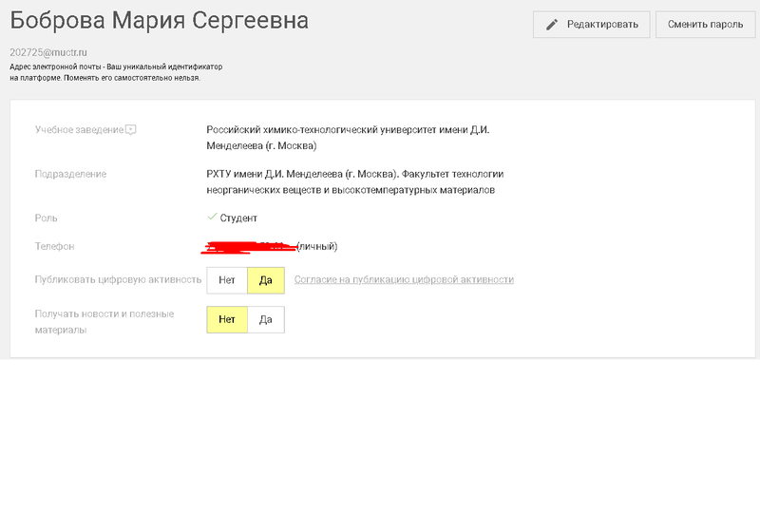The image size is (760, 532).
Task: Click the info icon beside Учебное заведение
Action: (x=131, y=129)
